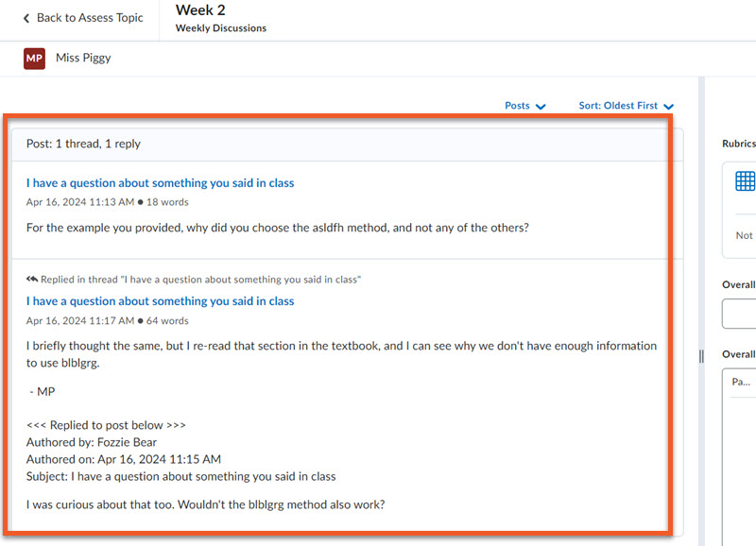Click the Week 2 heading

(200, 10)
